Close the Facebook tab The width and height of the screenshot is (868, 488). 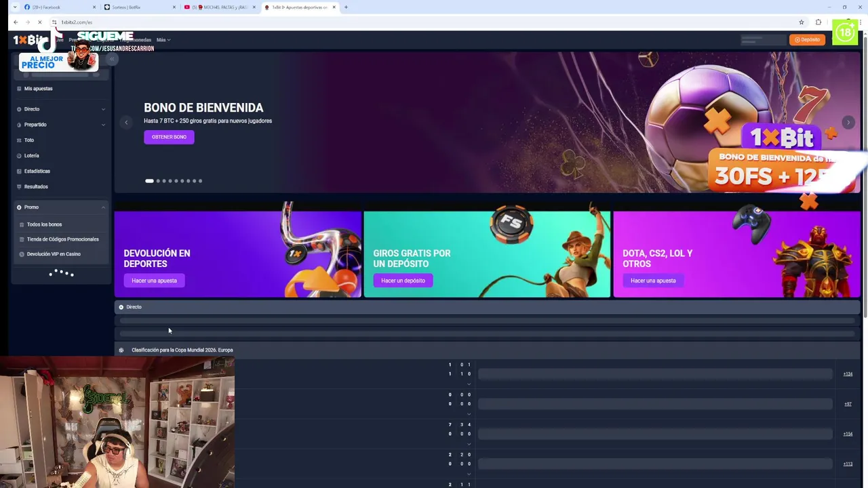coord(94,7)
